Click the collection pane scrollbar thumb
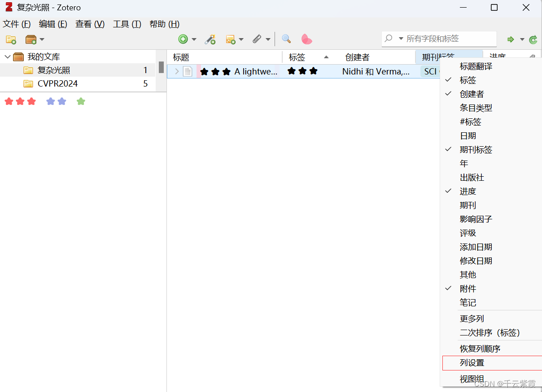Viewport: 542px width, 392px height. pyautogui.click(x=161, y=67)
